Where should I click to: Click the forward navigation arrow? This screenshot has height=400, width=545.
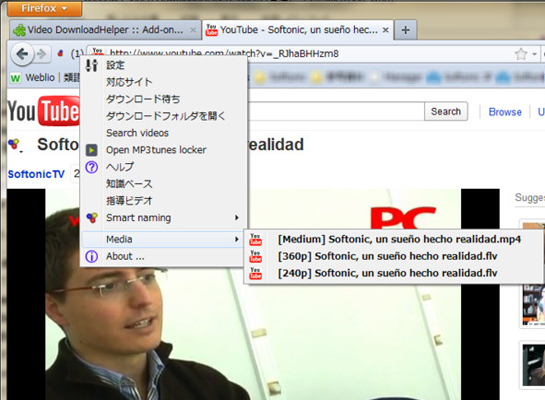pos(42,54)
